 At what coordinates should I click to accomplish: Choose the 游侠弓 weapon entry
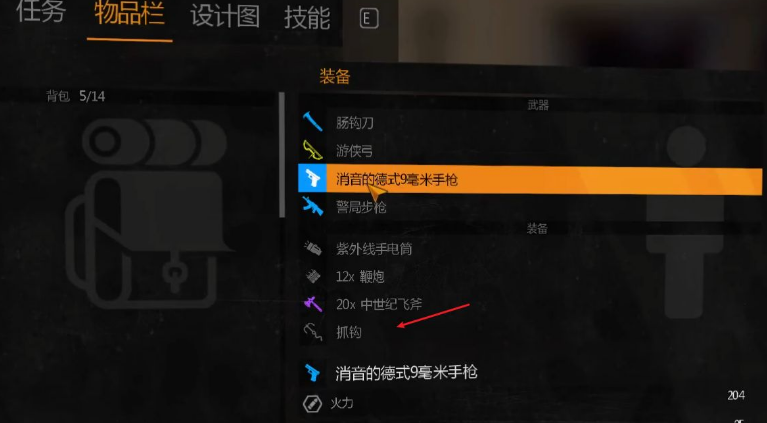coord(531,151)
